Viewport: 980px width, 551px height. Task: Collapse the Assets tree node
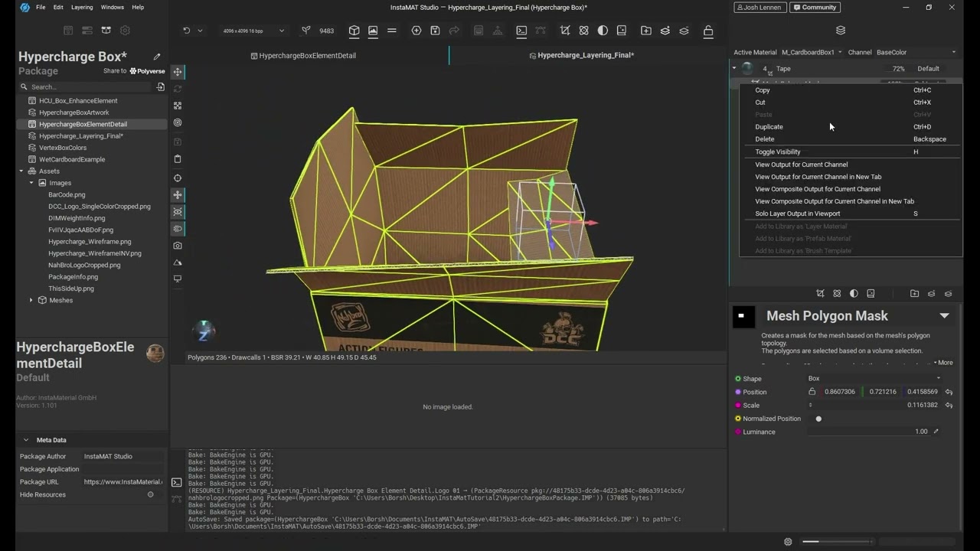tap(21, 171)
